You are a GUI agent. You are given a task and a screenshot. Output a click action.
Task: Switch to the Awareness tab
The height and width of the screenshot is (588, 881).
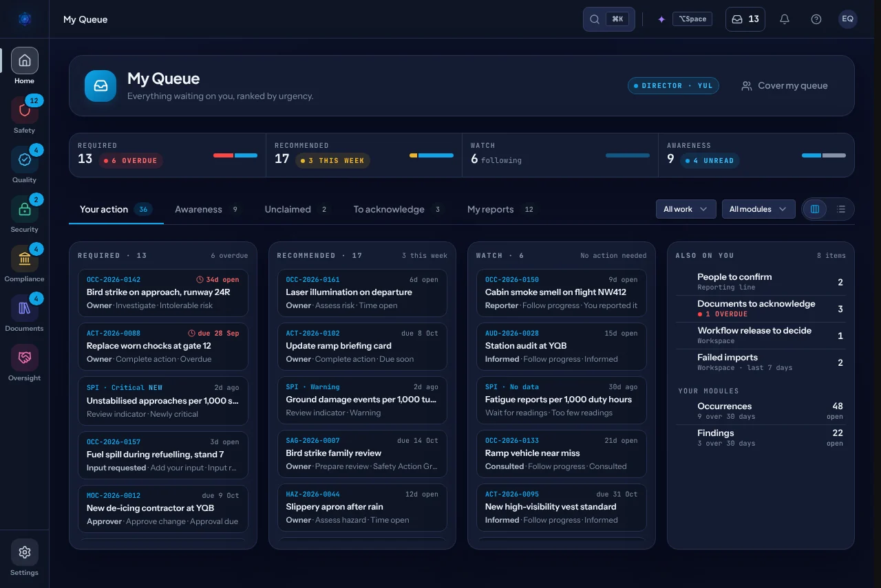click(207, 209)
